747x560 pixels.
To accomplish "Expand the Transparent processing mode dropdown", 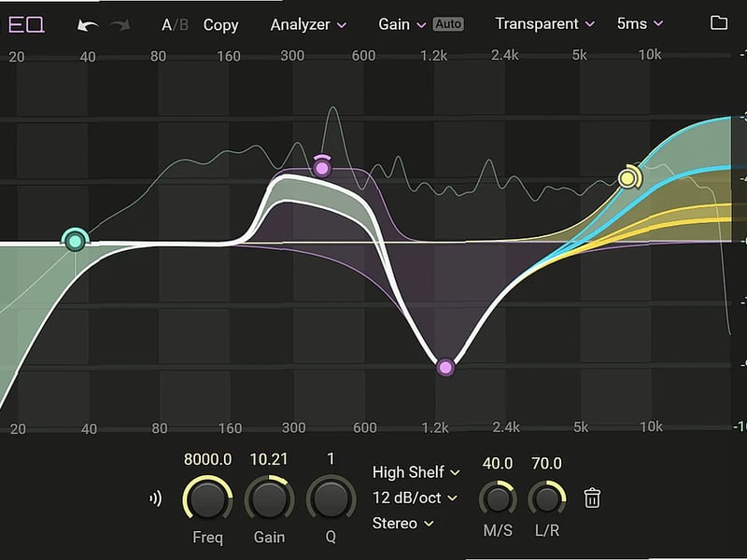I will [x=540, y=24].
